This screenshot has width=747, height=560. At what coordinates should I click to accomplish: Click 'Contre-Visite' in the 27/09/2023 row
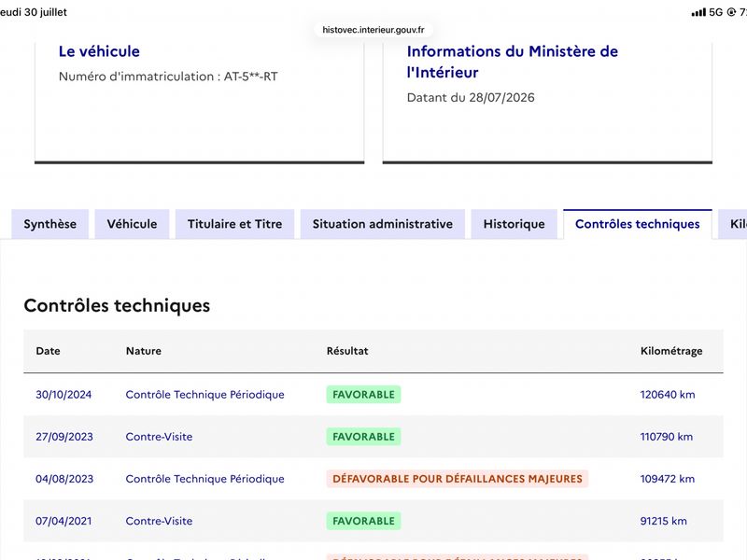tap(159, 437)
